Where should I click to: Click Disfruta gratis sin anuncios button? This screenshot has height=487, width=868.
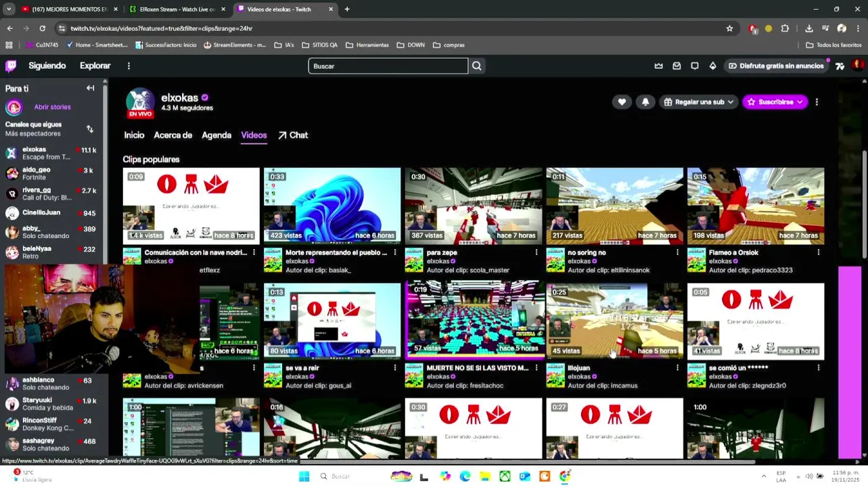point(776,66)
